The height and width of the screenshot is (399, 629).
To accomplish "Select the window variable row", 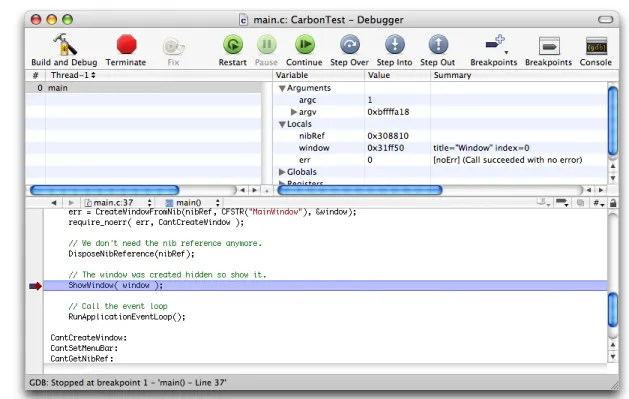I will pyautogui.click(x=440, y=148).
